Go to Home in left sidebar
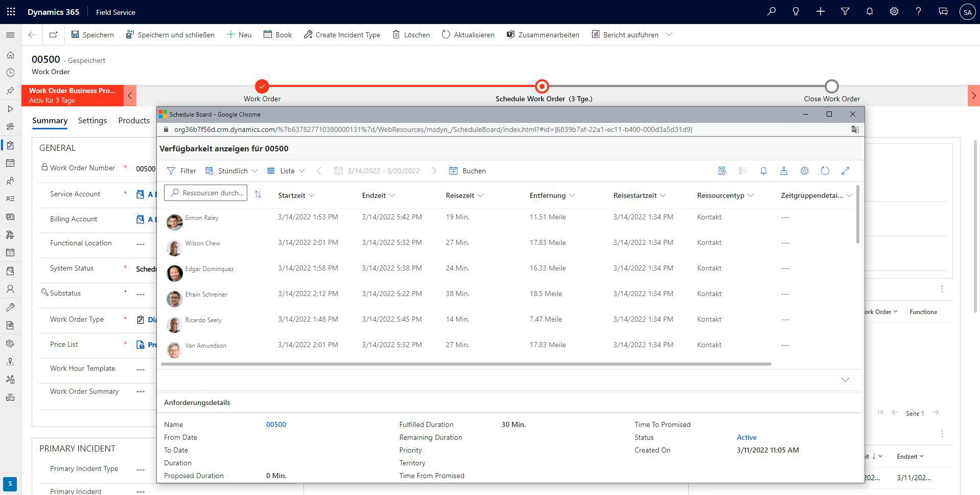 10,55
